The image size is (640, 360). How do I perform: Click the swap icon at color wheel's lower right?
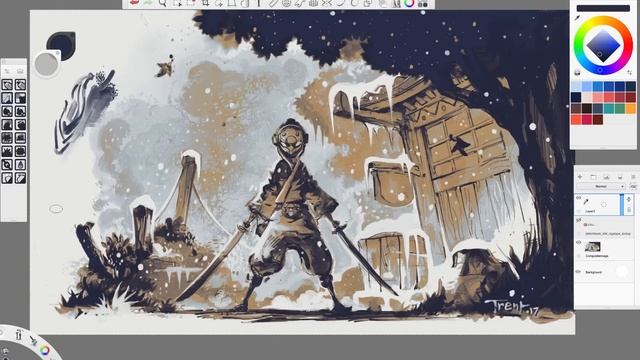(630, 73)
